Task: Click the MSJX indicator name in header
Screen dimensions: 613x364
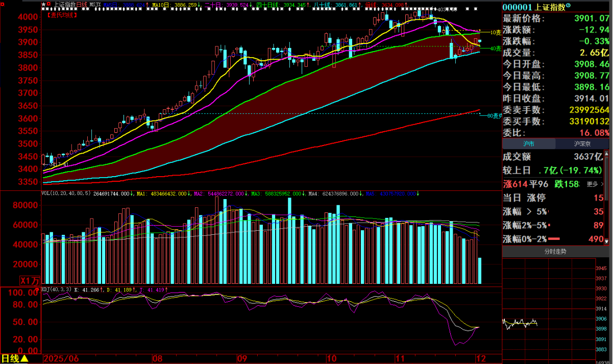Action: [95, 4]
